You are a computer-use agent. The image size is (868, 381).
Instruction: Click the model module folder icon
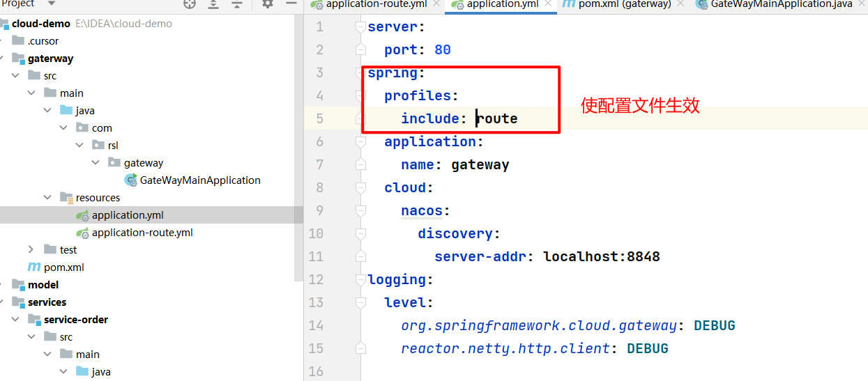(18, 284)
